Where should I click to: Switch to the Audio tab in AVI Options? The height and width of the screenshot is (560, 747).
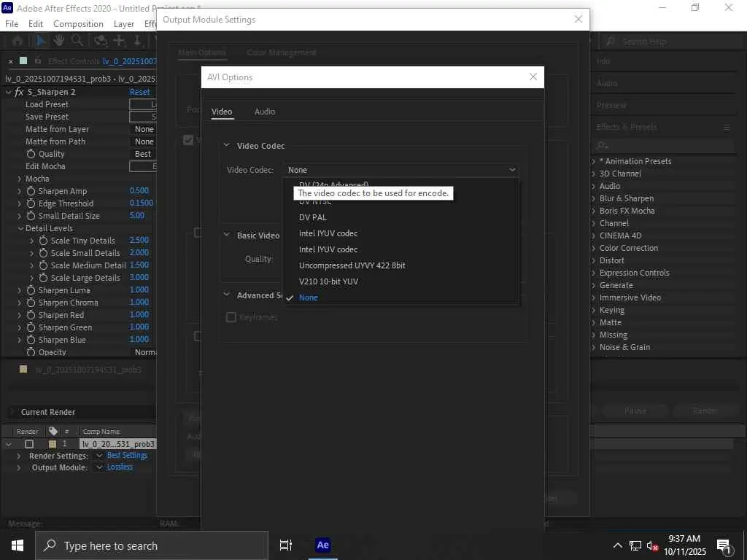[x=264, y=112]
